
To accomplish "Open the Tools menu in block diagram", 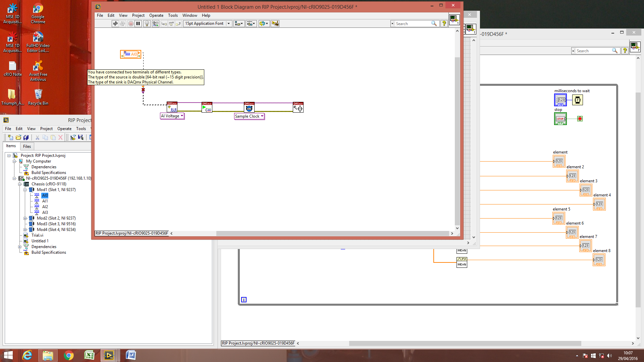I will pyautogui.click(x=173, y=15).
